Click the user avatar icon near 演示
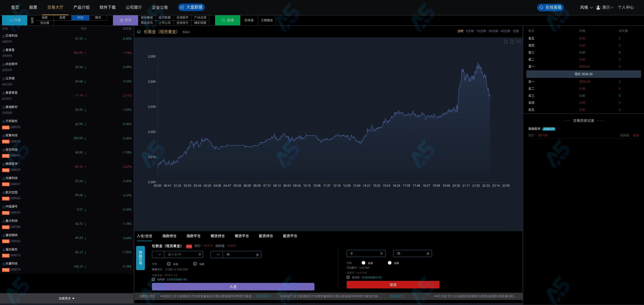 [598, 8]
